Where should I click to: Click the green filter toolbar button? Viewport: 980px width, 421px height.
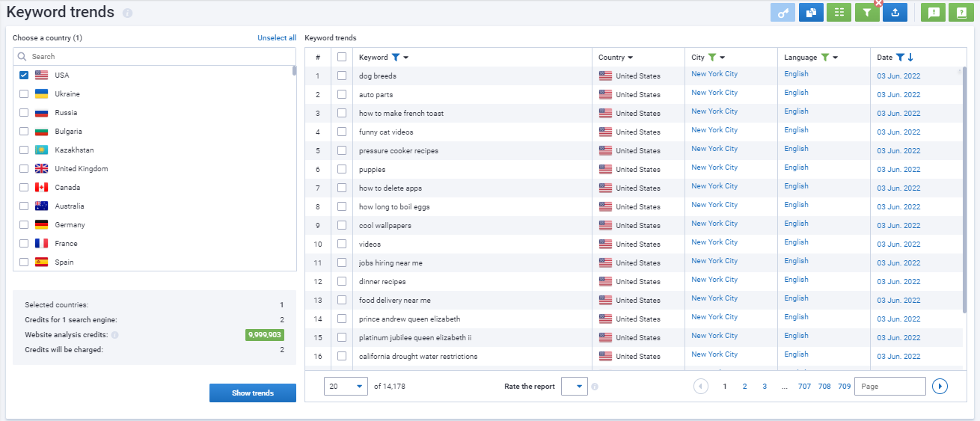[867, 12]
